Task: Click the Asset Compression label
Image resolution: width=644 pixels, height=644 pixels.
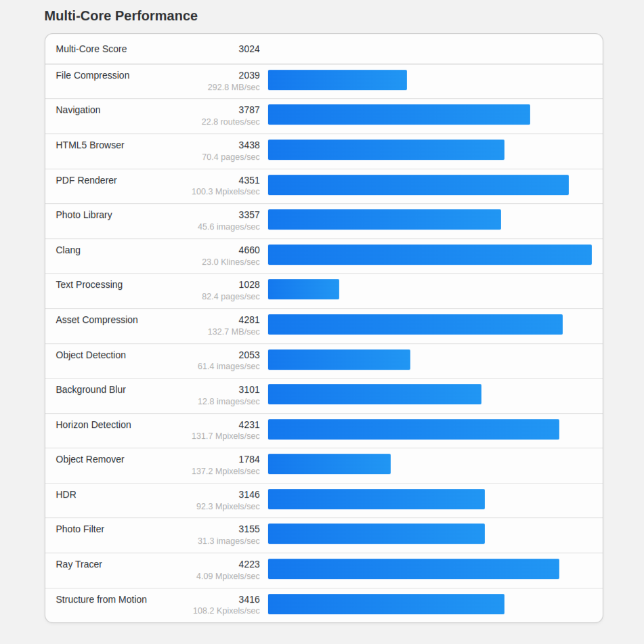Action: tap(97, 320)
